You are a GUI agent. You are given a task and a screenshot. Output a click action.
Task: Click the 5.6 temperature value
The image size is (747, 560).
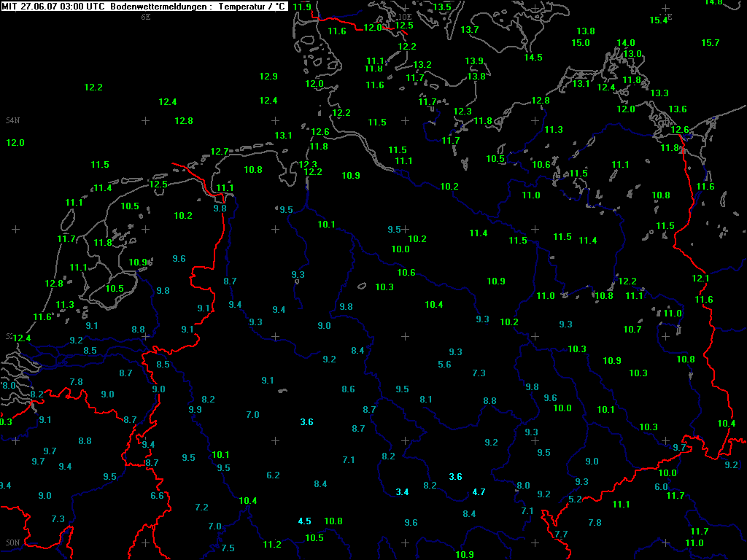tap(444, 365)
